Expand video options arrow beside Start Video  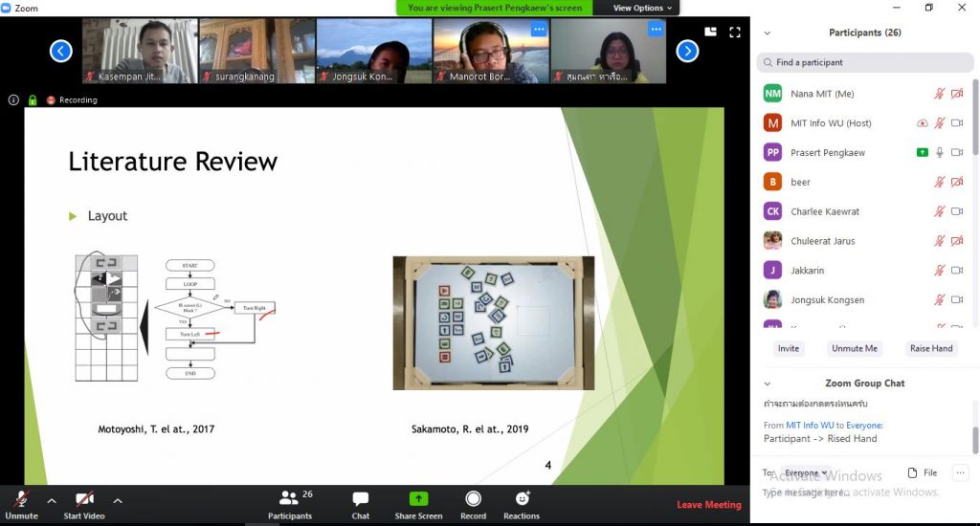pos(118,500)
